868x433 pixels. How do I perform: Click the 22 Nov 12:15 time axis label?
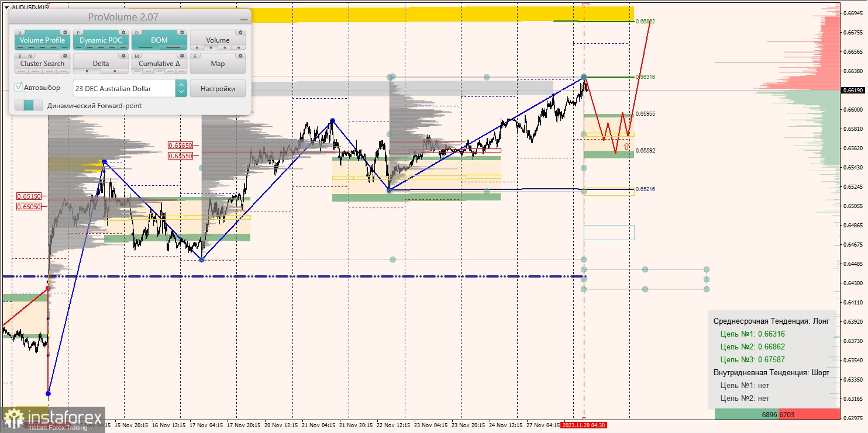394,425
